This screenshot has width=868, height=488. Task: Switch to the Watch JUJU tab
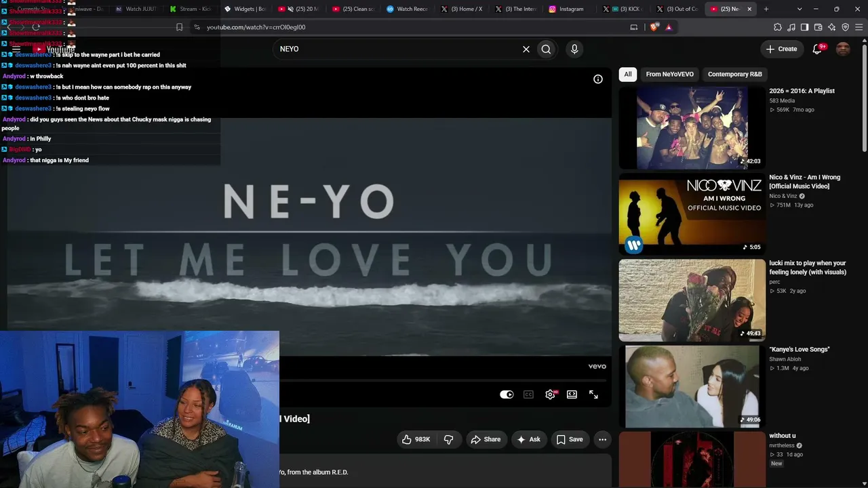tap(136, 9)
